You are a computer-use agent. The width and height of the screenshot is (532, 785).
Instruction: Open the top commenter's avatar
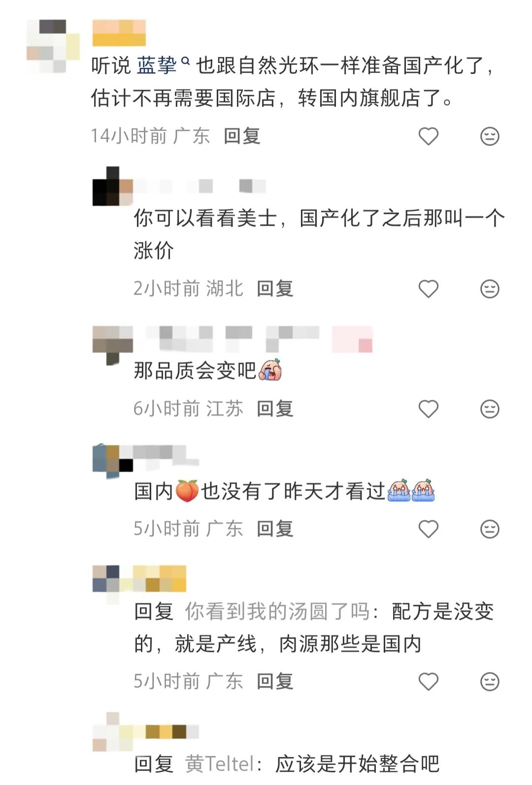tap(53, 46)
